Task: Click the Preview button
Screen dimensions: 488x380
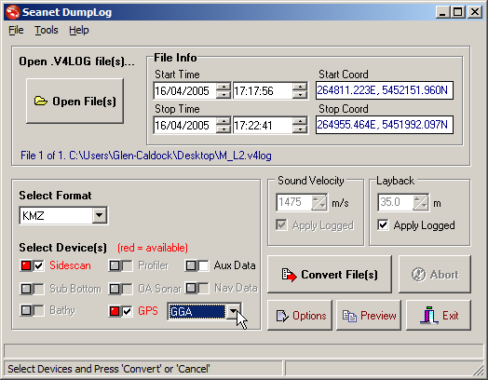Action: 369,315
